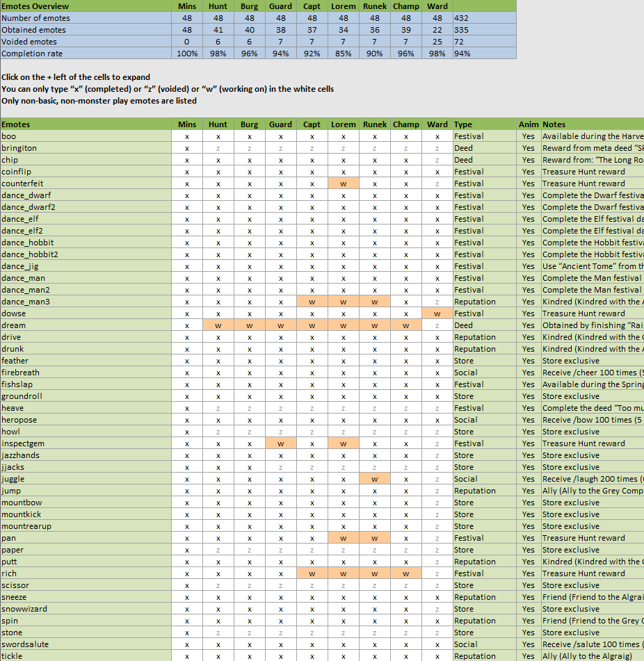Image resolution: width=644 pixels, height=661 pixels.
Task: Click the 'heave' emote name cell
Action: click(86, 407)
